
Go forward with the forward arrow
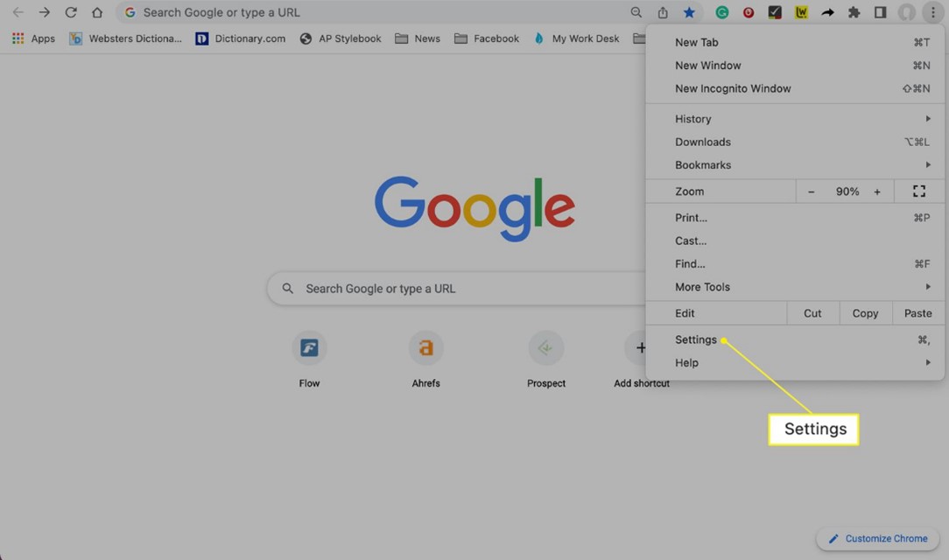(x=44, y=12)
